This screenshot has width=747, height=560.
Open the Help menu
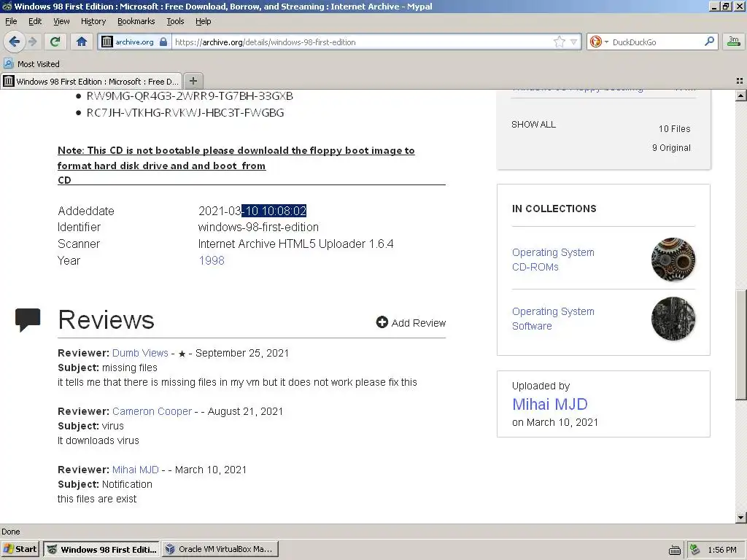point(203,21)
